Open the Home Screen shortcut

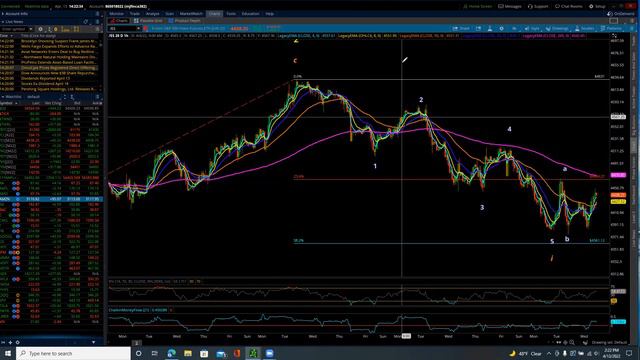(478, 7)
